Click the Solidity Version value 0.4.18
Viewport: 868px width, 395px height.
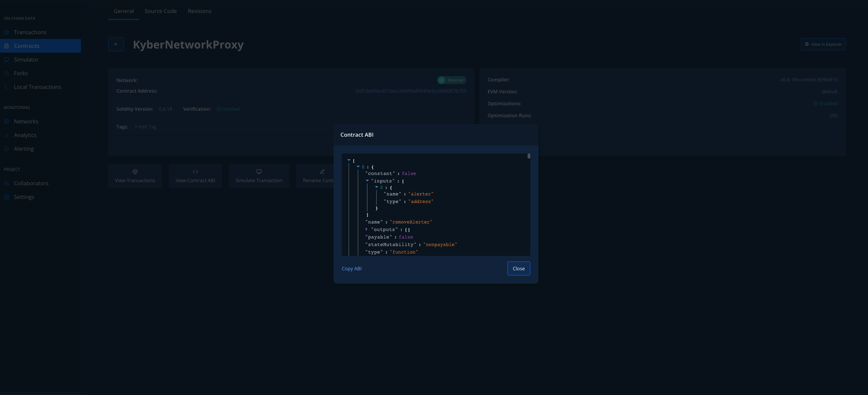tap(165, 109)
